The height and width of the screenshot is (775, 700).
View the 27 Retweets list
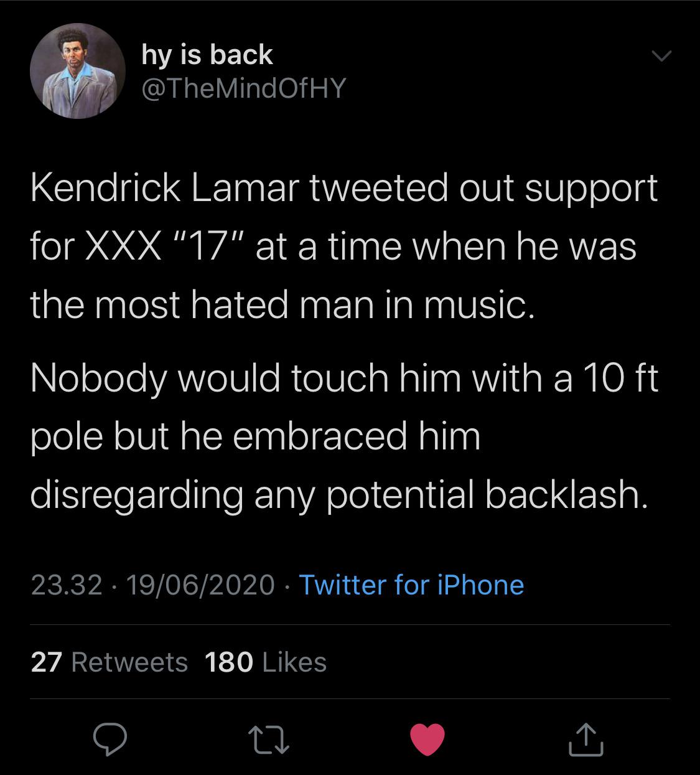(x=110, y=662)
